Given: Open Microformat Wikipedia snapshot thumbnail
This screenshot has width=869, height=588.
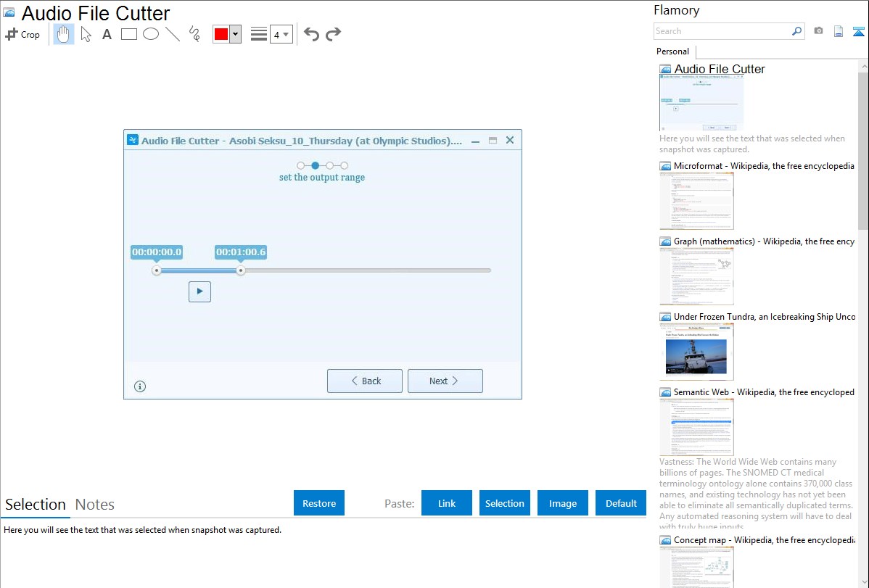Looking at the screenshot, I should pos(696,201).
